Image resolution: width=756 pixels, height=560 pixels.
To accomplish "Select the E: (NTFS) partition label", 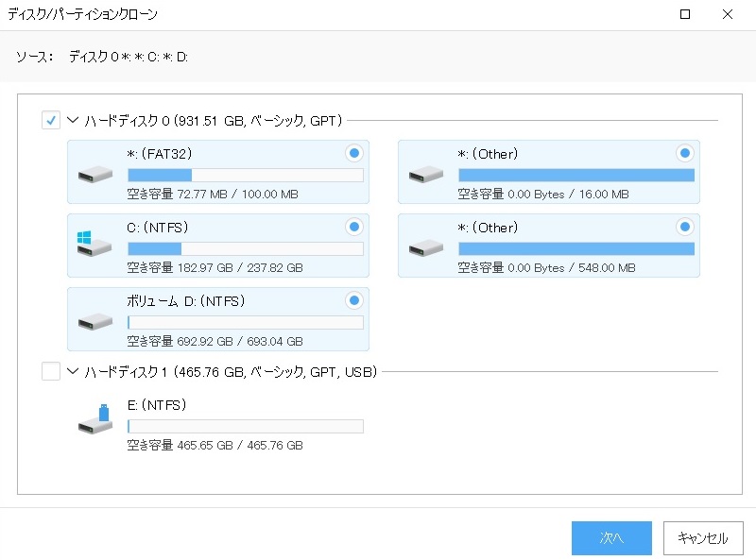I will (x=156, y=405).
